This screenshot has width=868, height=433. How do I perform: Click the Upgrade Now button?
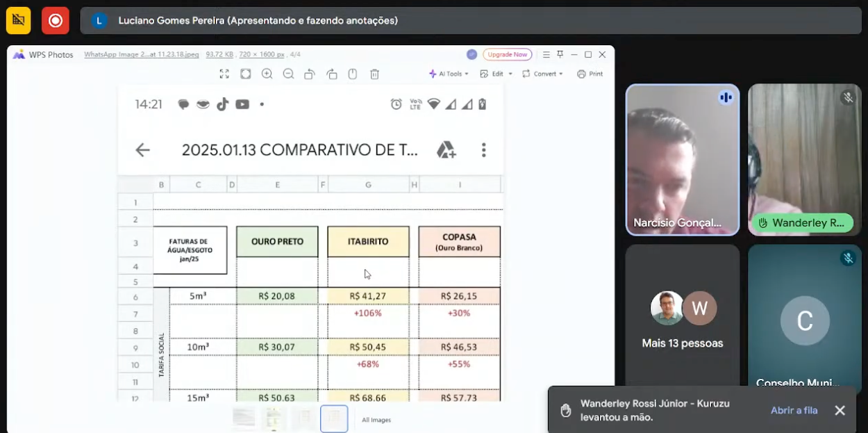tap(507, 54)
